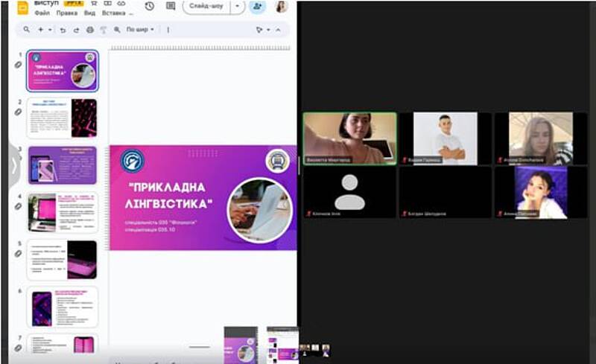Open the bottom preview showing the purple slide

tap(241, 345)
